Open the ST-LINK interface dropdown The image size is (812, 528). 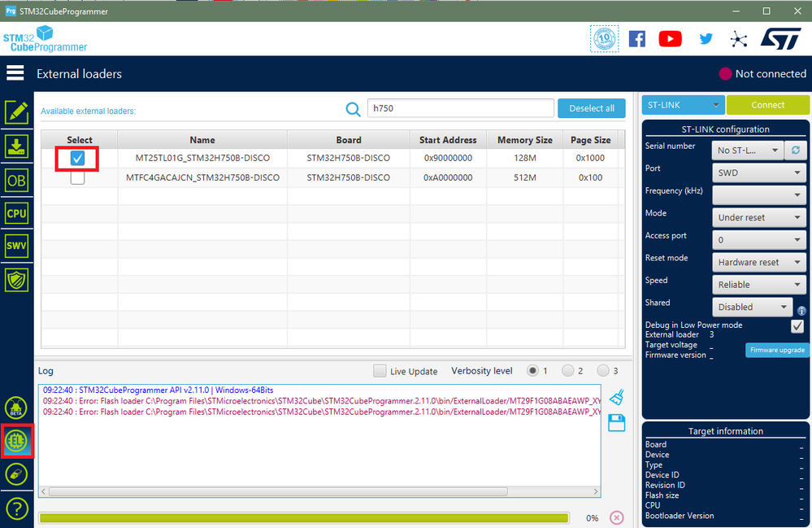pyautogui.click(x=683, y=105)
